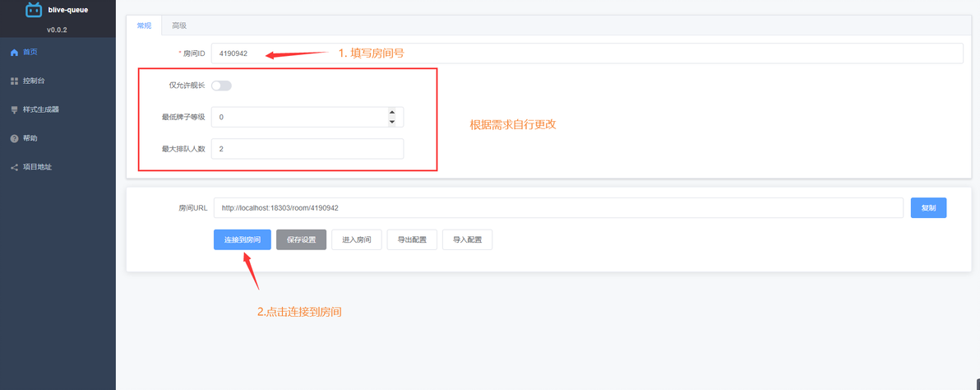Click the 进入房间 button

point(356,240)
